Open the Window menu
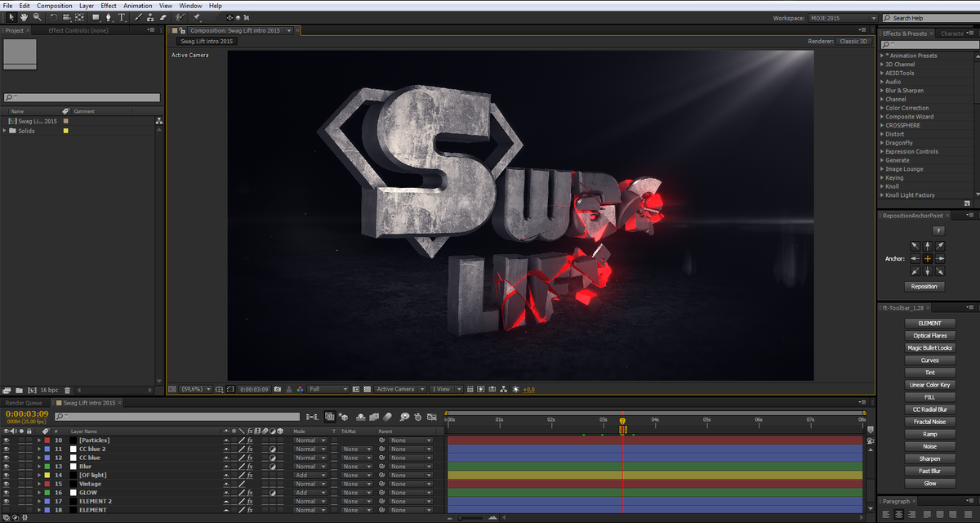This screenshot has width=980, height=523. pyautogui.click(x=190, y=6)
